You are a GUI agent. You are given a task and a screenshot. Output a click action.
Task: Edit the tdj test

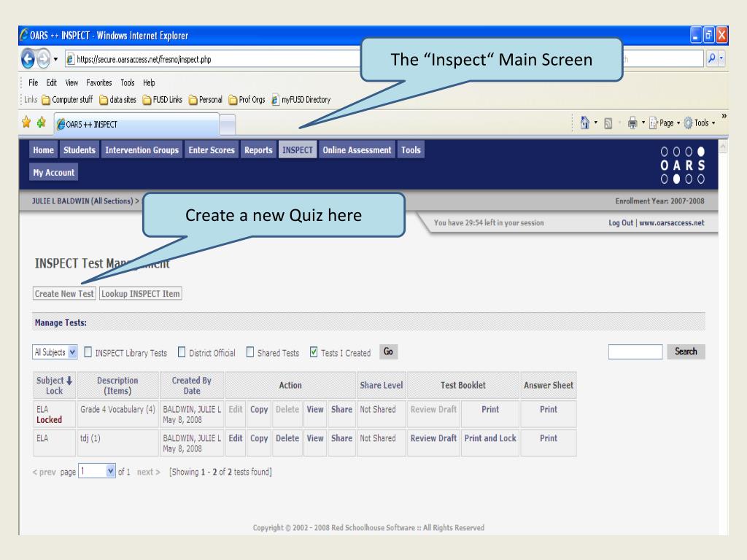click(236, 438)
